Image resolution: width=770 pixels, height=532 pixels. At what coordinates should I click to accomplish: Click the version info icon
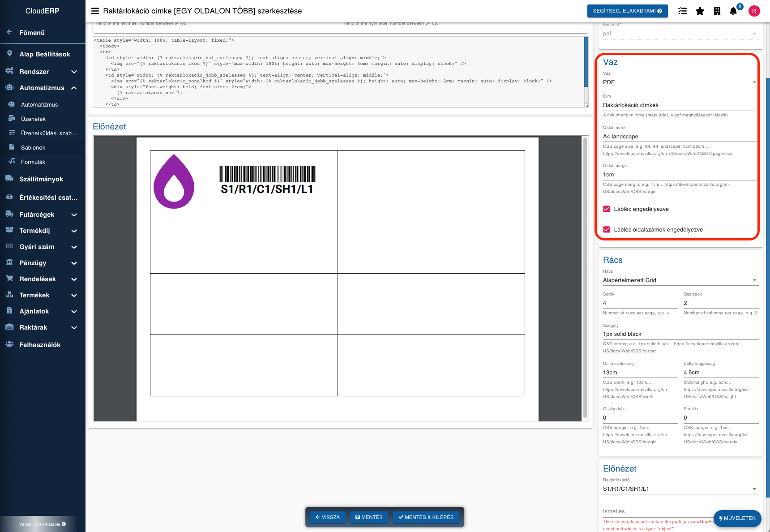click(64, 524)
